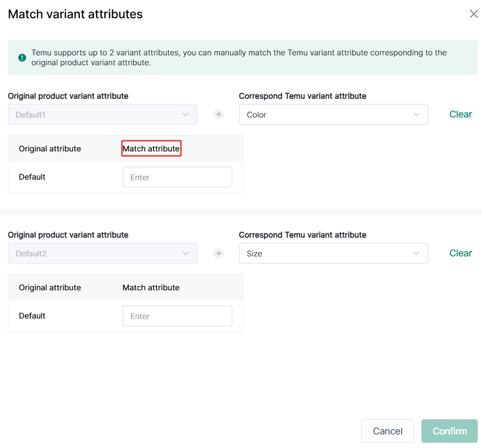This screenshot has width=482, height=448.
Task: Open the Default1 original attribute dropdown
Action: coord(102,114)
